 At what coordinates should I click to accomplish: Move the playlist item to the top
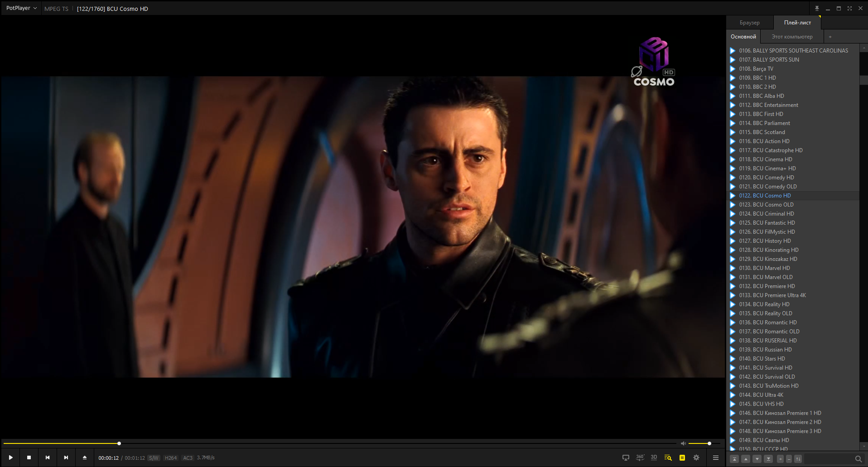735,459
